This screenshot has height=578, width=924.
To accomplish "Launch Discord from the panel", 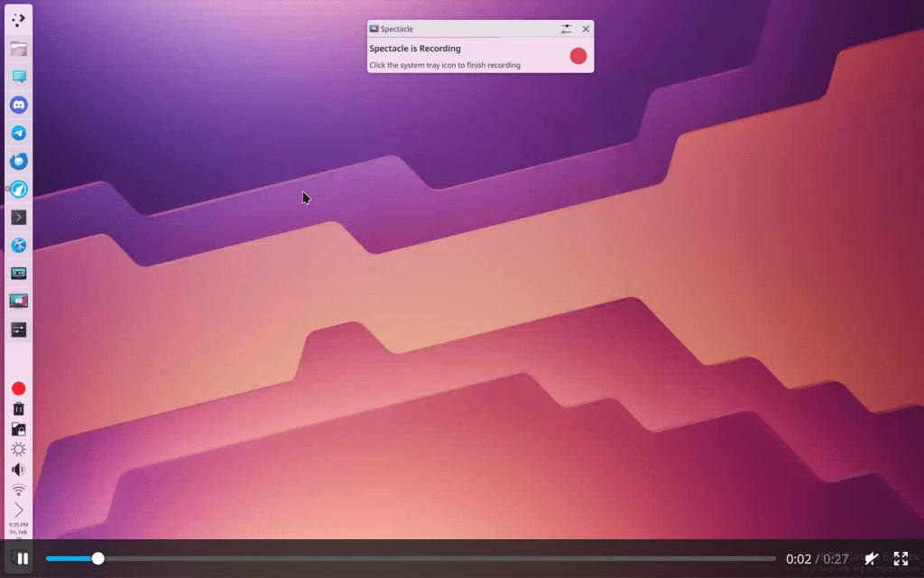I will [x=18, y=105].
